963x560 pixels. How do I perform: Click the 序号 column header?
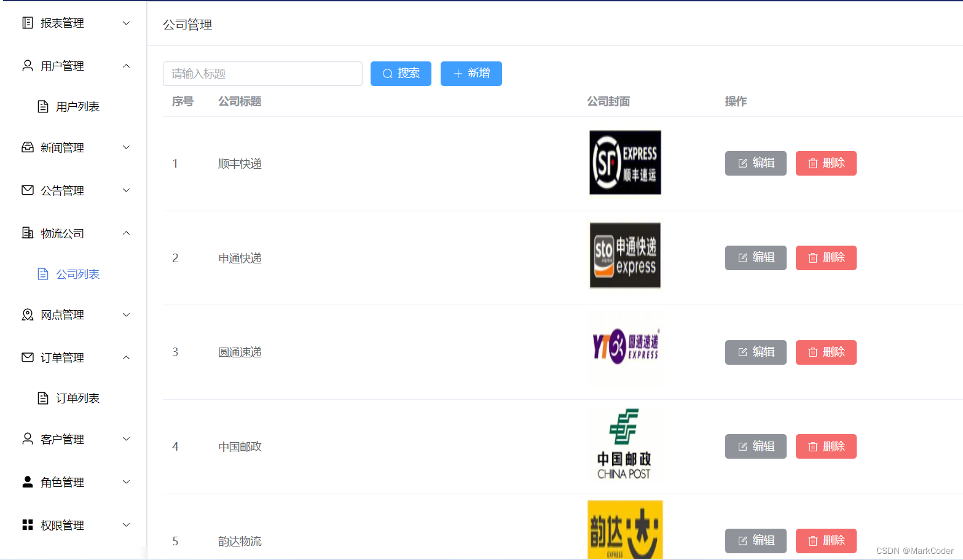[x=183, y=101]
